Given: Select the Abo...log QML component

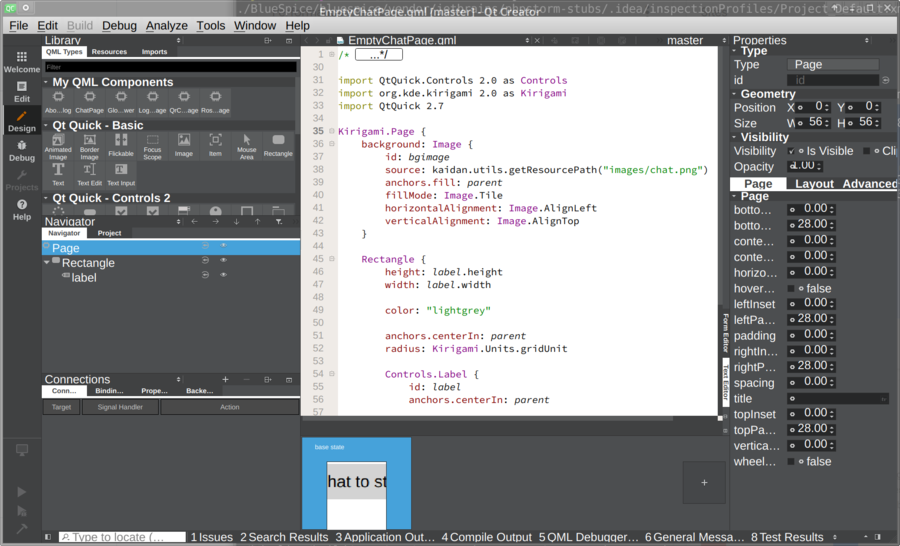Looking at the screenshot, I should [58, 102].
